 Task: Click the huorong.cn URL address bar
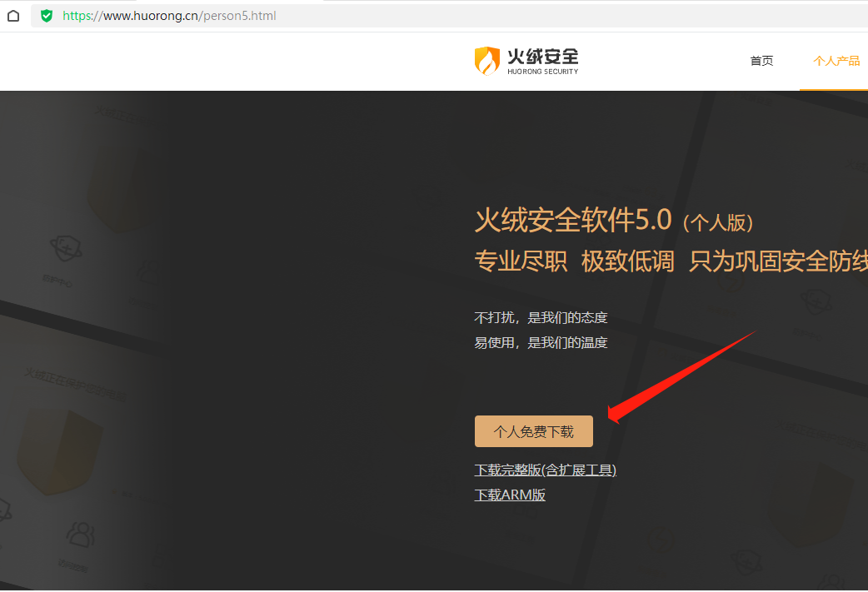pos(448,16)
